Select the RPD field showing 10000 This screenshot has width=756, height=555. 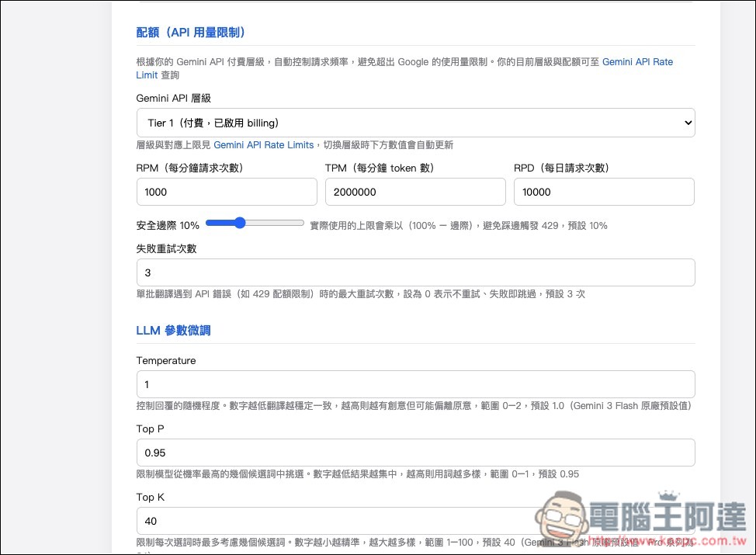[x=604, y=192]
